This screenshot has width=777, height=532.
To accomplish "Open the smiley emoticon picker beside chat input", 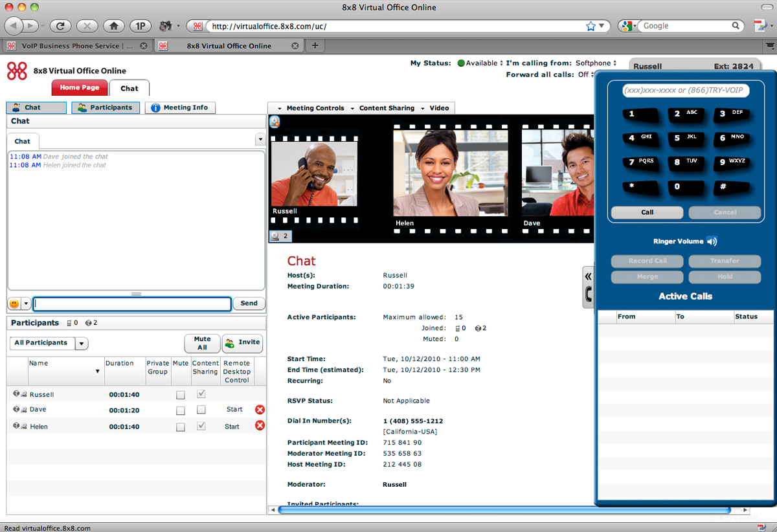I will click(x=13, y=303).
